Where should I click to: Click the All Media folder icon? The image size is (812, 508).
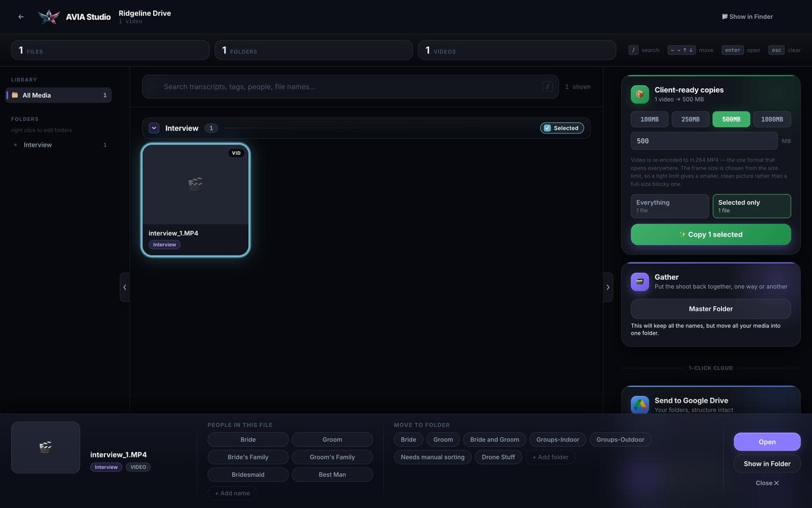(x=15, y=95)
